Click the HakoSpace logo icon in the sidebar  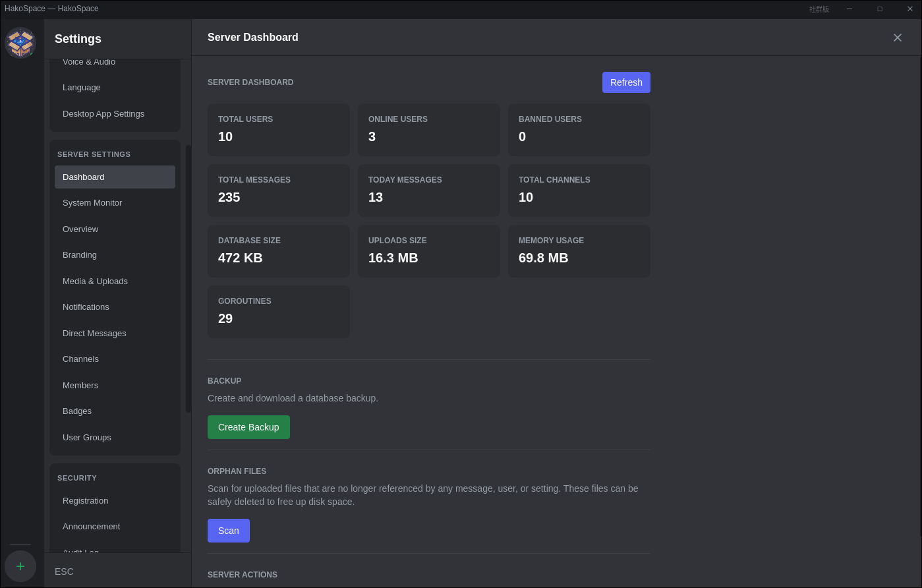point(20,42)
